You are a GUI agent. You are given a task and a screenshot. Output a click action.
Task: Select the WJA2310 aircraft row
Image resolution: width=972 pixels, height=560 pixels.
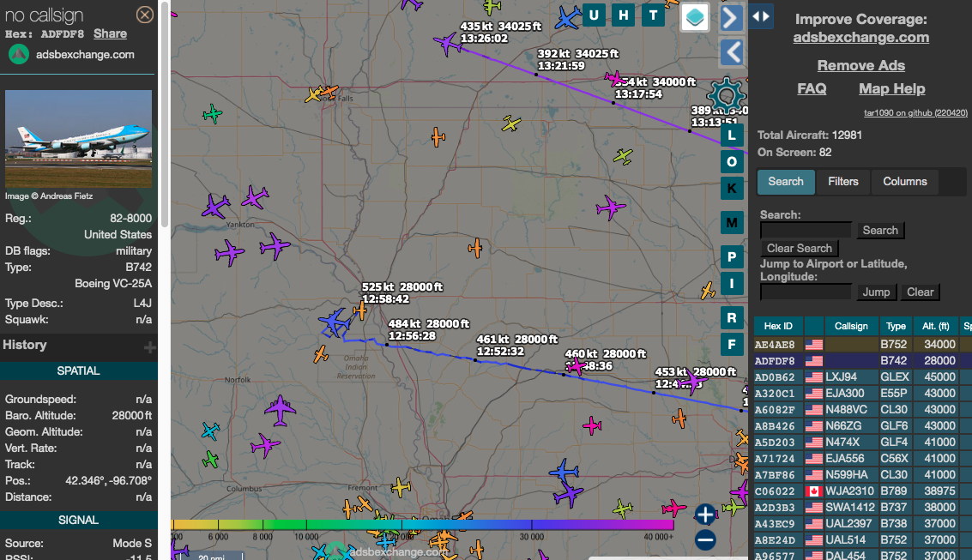click(863, 491)
